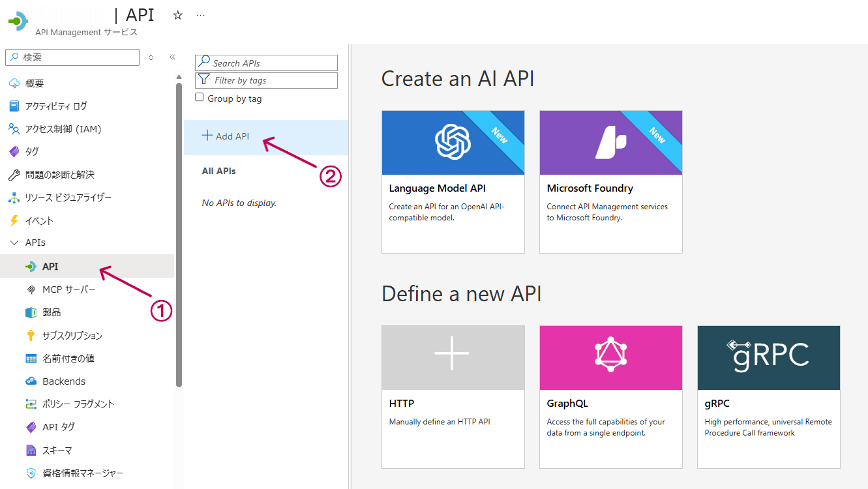Image resolution: width=868 pixels, height=489 pixels.
Task: Enable the Group by tag checkbox
Action: [200, 98]
